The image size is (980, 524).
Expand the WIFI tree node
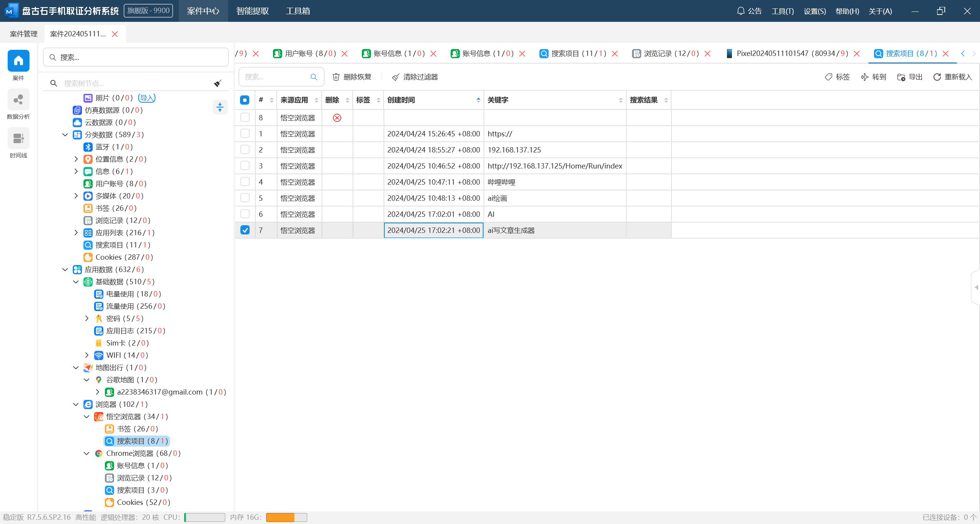pos(87,355)
